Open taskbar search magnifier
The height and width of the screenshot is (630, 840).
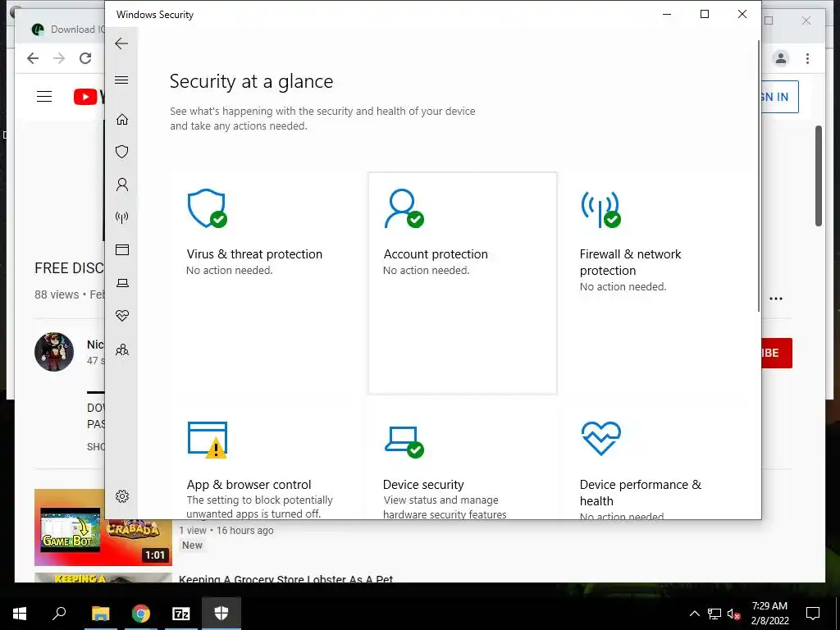[59, 614]
